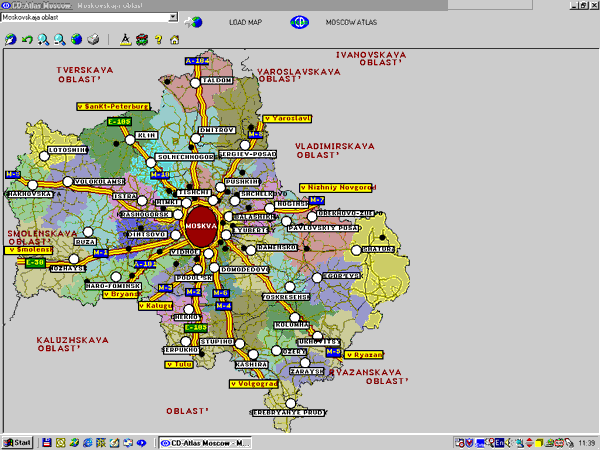Select the zoom out magnifier tool

coord(59,39)
